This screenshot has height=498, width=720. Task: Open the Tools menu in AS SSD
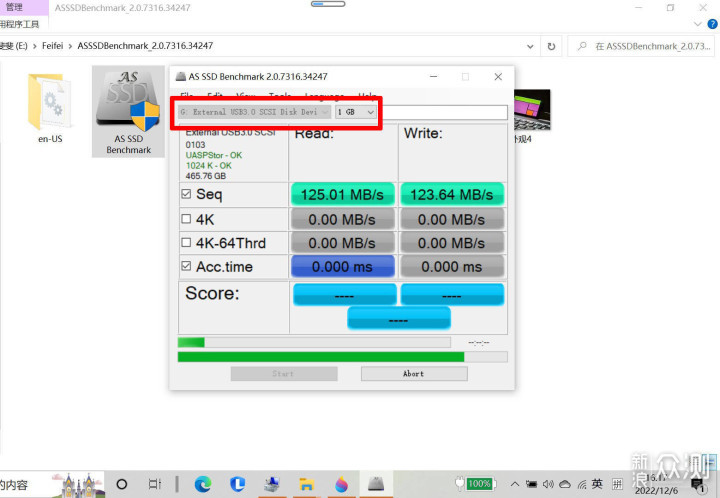[280, 96]
